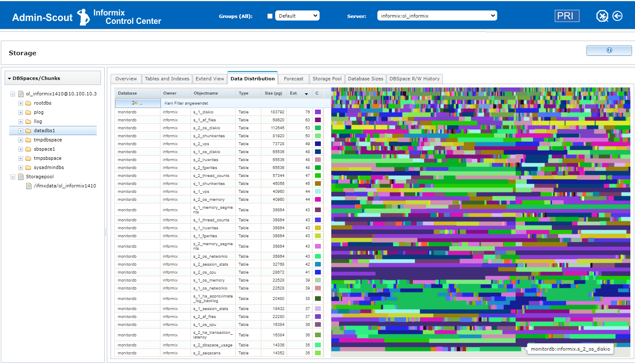Click the color swatch for s_2_thread_counts
This screenshot has height=364, width=635.
click(x=318, y=176)
